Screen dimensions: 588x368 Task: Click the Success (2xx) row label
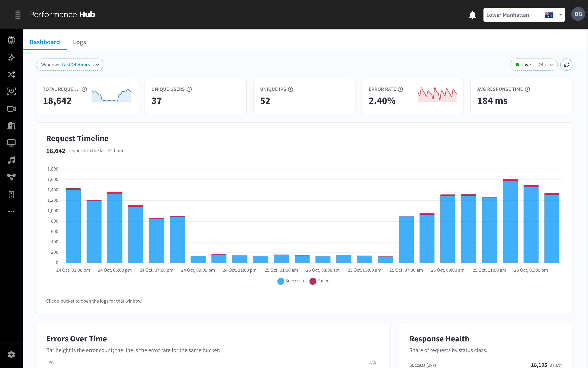point(423,365)
